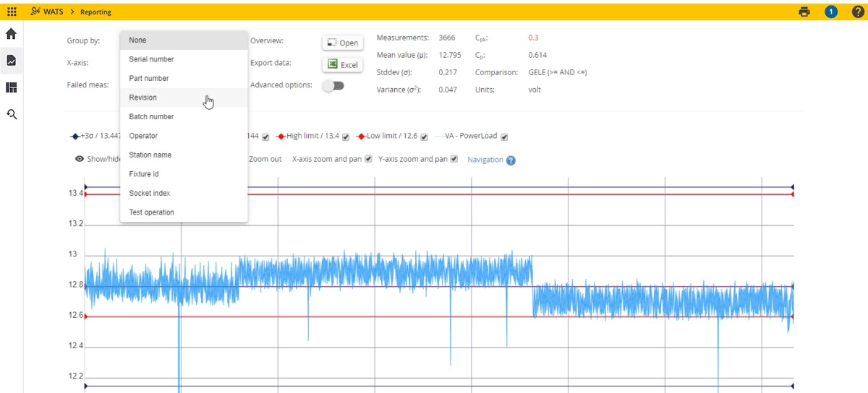Pick Test operation from the dropdown
This screenshot has height=393, width=868.
[x=184, y=212]
